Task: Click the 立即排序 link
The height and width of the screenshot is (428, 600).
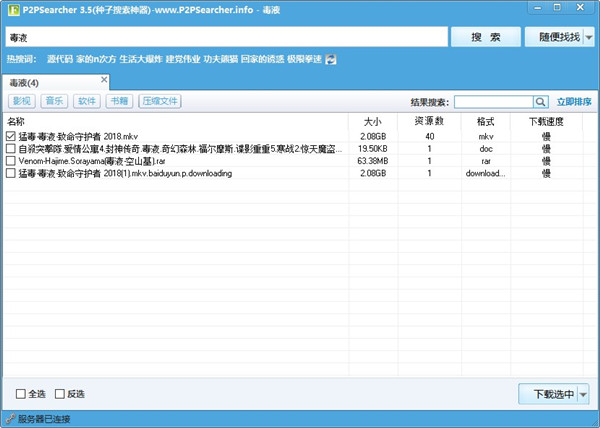Action: coord(574,102)
